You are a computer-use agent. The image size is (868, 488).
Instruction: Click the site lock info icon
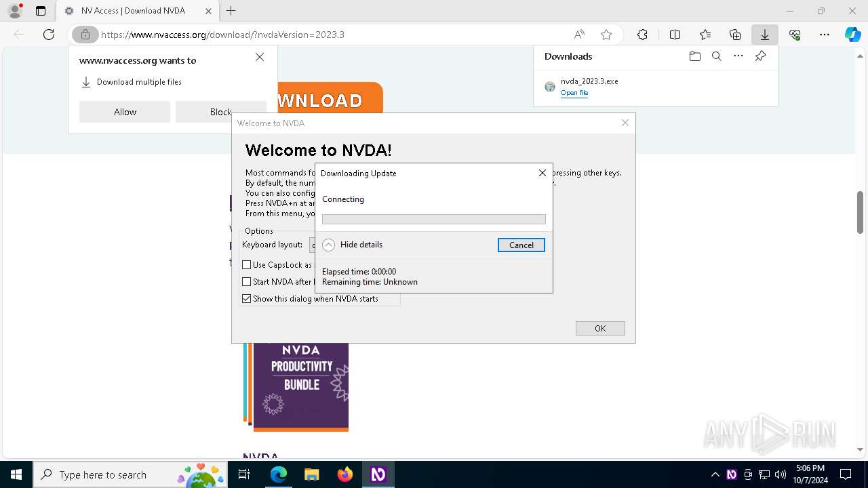click(85, 35)
